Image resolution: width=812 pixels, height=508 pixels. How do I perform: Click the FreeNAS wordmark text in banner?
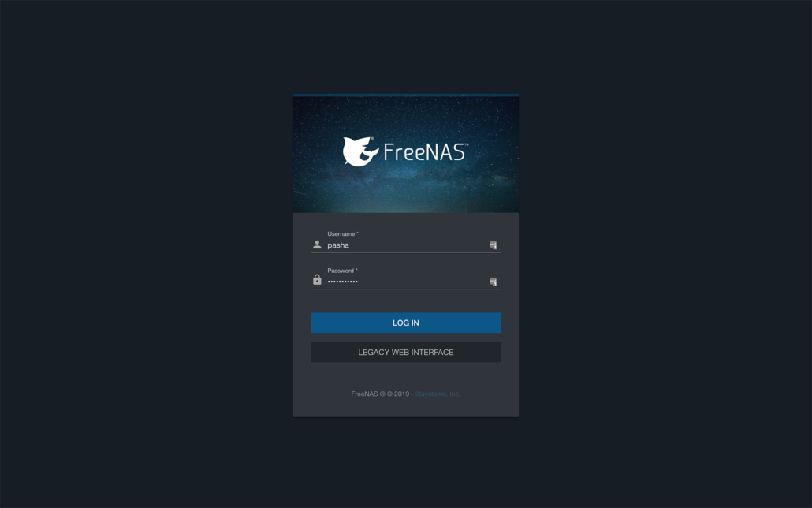point(426,152)
